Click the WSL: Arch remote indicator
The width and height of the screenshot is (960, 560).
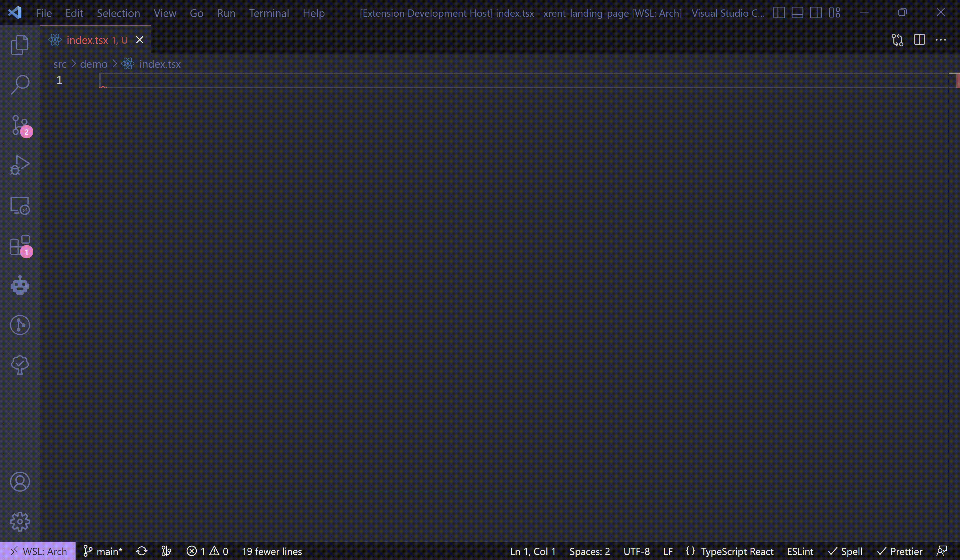tap(38, 551)
